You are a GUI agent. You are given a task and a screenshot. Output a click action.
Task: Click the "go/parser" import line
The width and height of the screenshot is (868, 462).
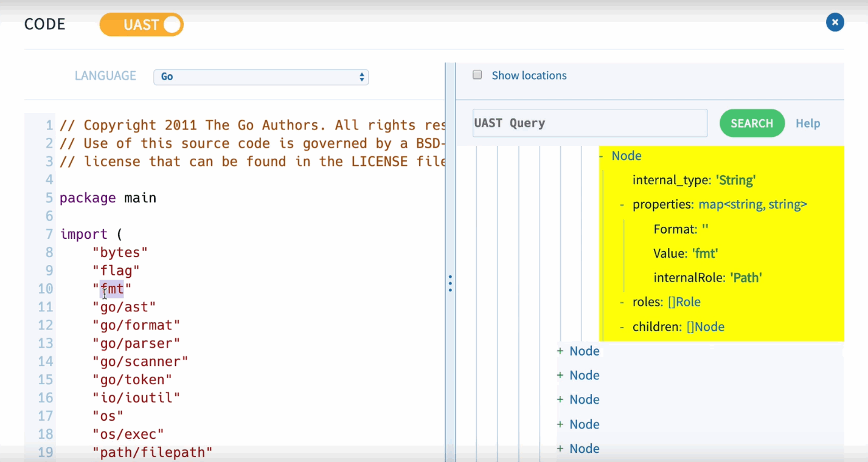point(136,343)
